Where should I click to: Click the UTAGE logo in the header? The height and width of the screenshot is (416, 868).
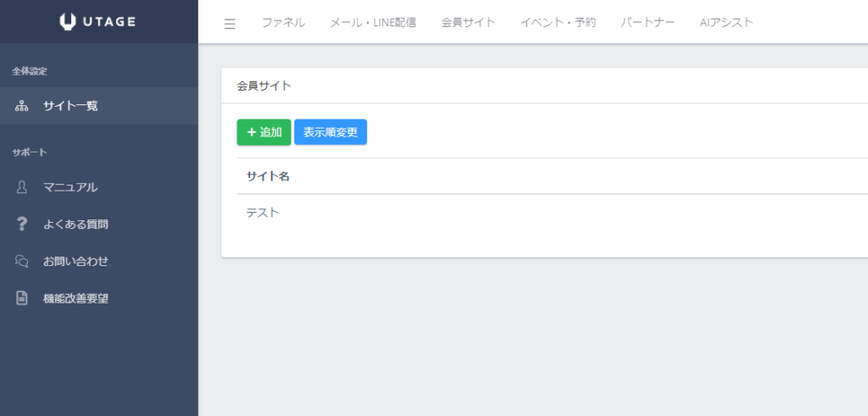tap(98, 22)
